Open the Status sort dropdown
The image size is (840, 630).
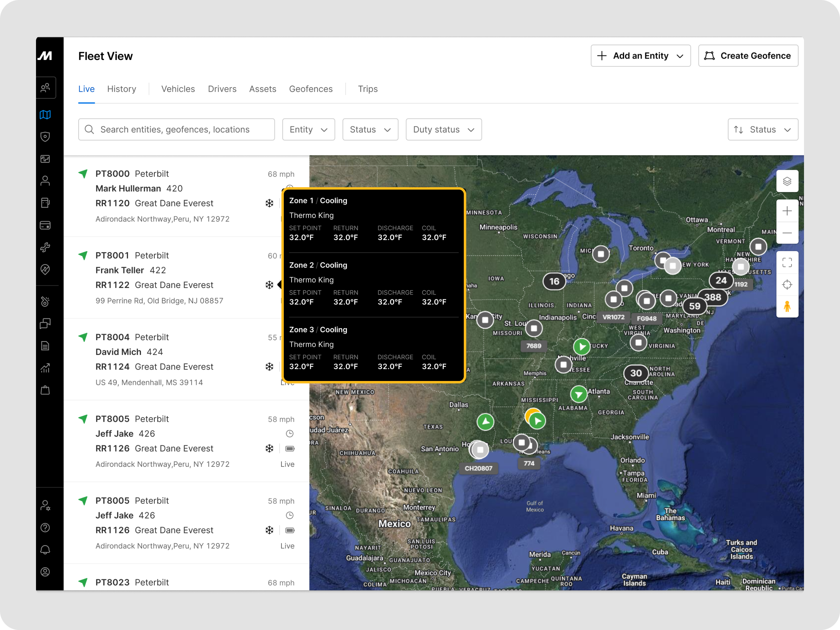click(763, 130)
